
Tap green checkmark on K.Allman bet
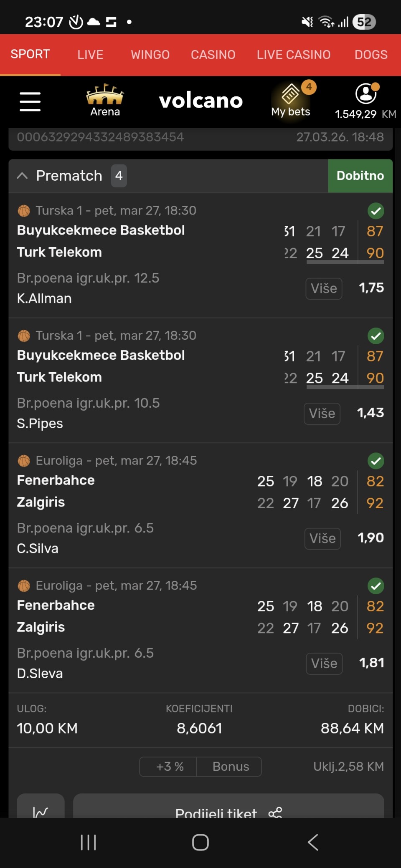tap(376, 211)
